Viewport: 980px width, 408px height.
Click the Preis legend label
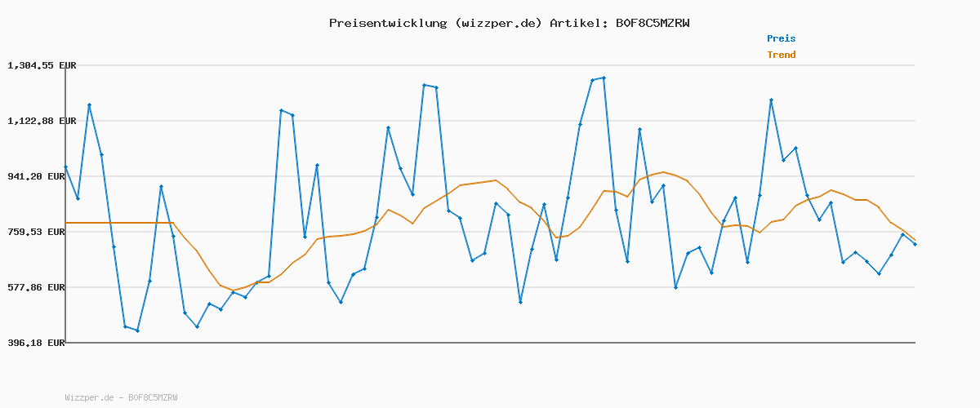781,38
